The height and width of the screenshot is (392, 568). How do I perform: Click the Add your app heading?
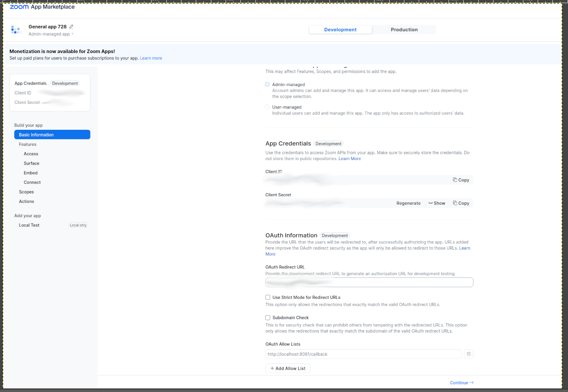[x=27, y=216]
